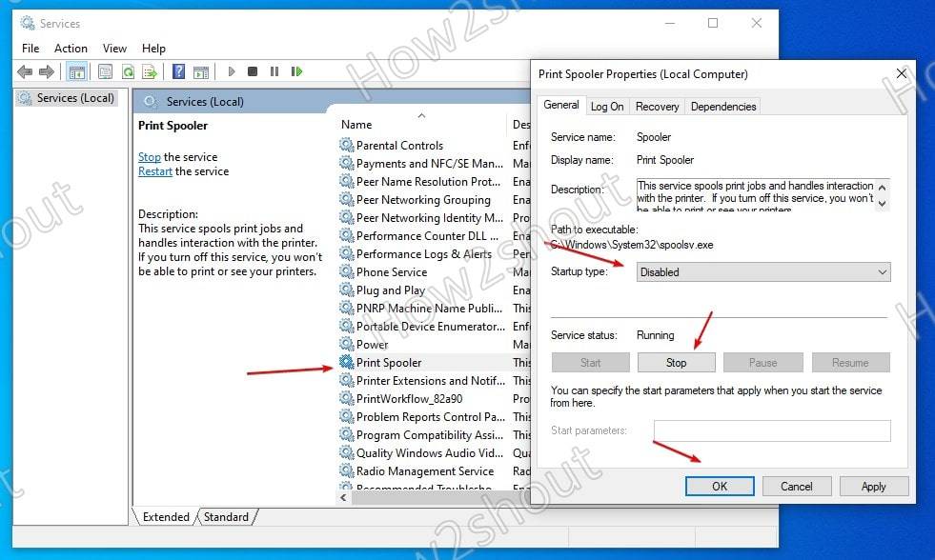Click the Restart Service toolbar icon
The image size is (935, 560).
tap(296, 71)
